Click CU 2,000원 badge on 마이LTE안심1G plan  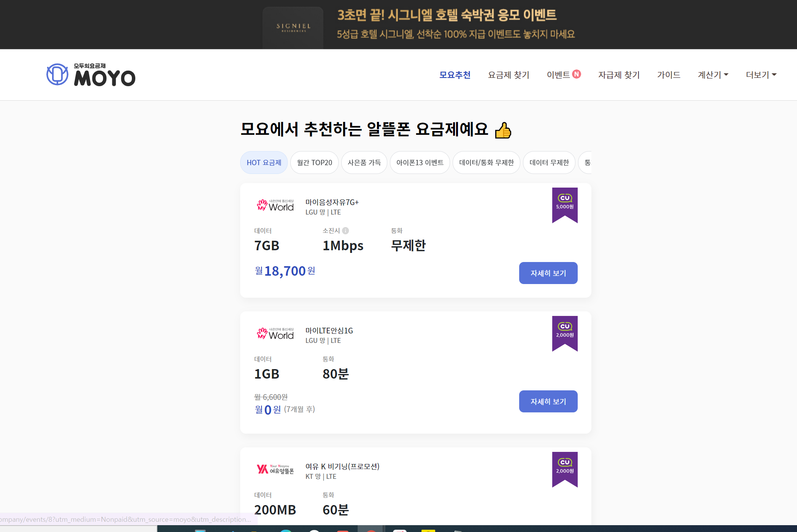click(565, 333)
